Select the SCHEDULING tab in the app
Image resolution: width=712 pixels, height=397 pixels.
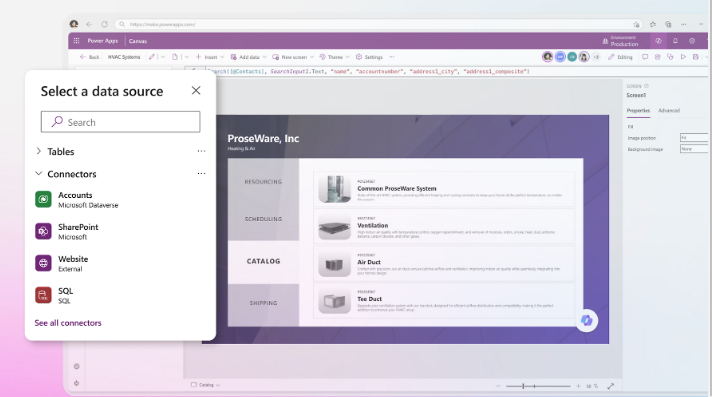pos(263,219)
